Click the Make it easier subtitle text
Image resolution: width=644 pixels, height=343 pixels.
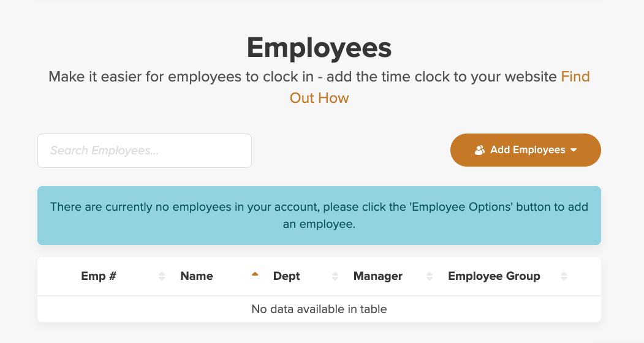tap(303, 77)
